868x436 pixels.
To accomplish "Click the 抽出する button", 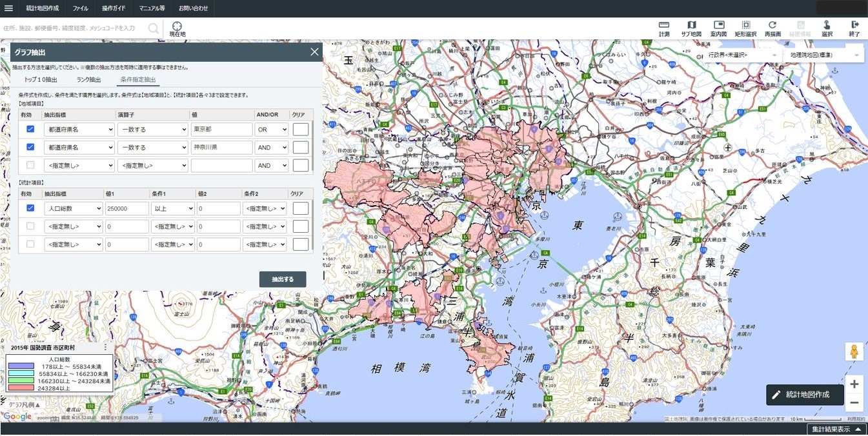I will click(283, 279).
